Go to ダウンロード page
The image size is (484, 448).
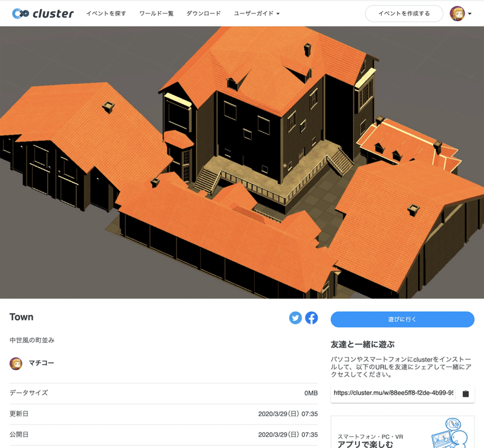[204, 13]
